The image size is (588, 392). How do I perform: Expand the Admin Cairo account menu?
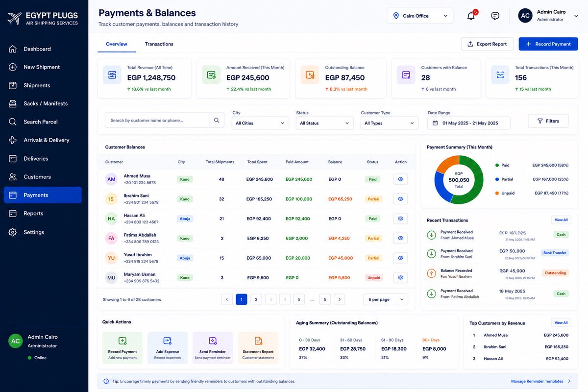pyautogui.click(x=575, y=16)
